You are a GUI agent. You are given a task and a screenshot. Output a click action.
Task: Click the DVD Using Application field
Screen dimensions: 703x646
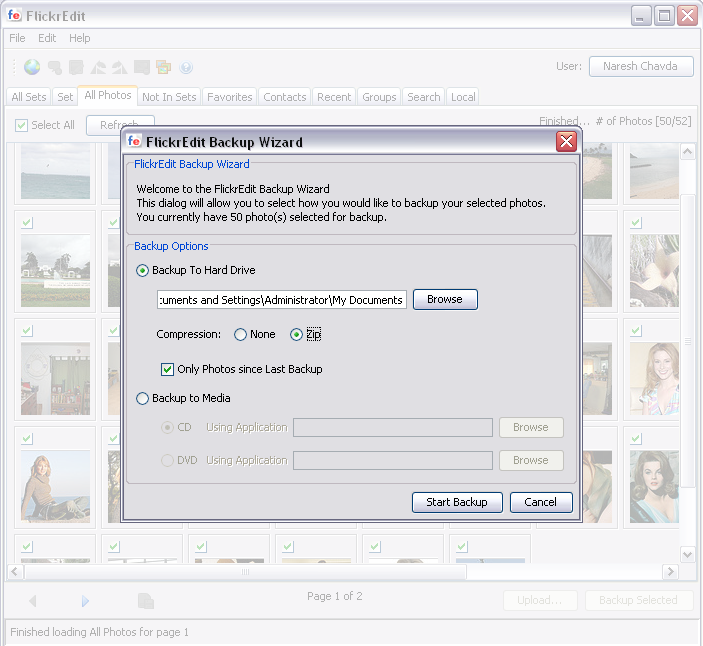click(x=393, y=460)
